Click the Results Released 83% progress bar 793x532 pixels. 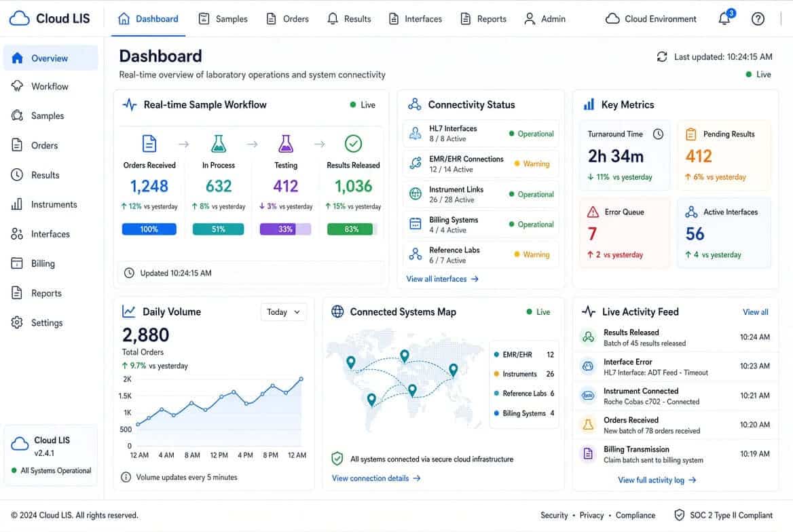pyautogui.click(x=352, y=229)
